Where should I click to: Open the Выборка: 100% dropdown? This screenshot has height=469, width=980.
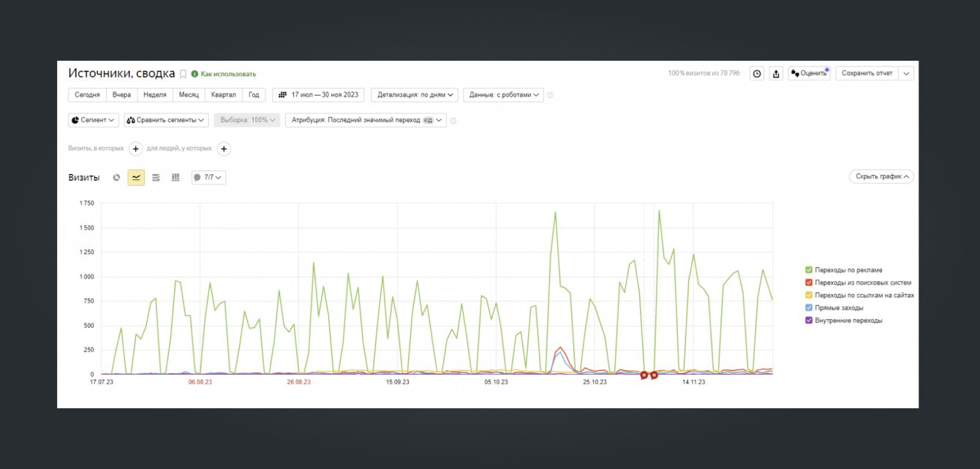(x=246, y=120)
